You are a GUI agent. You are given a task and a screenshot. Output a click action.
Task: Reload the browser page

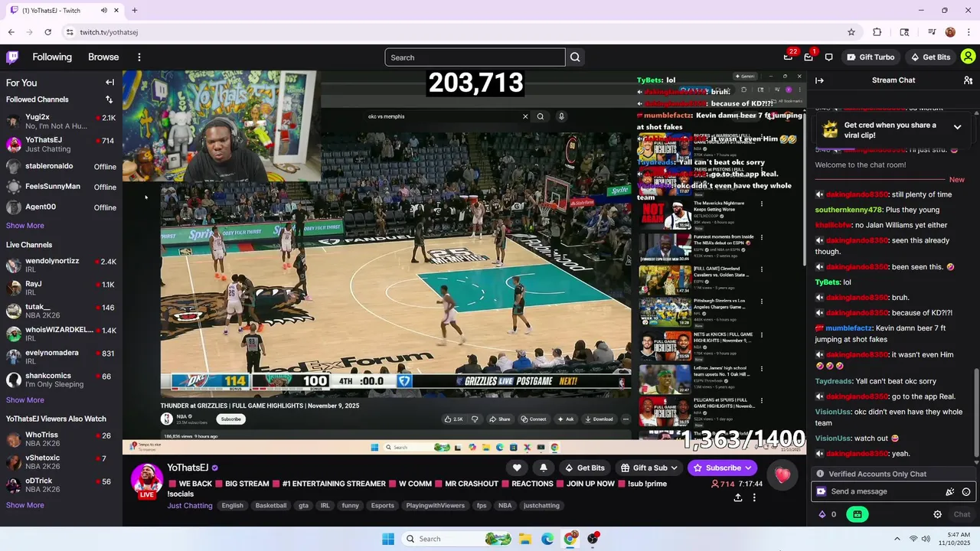(47, 32)
